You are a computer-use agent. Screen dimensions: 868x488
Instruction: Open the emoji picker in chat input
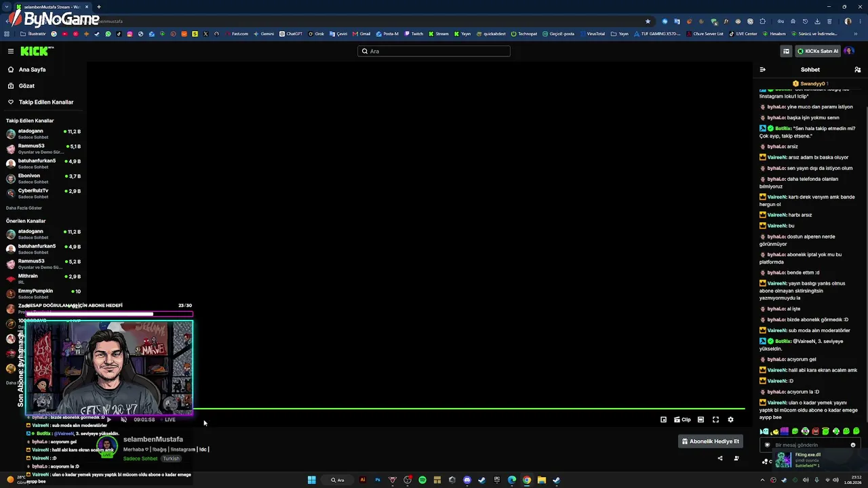click(x=853, y=445)
